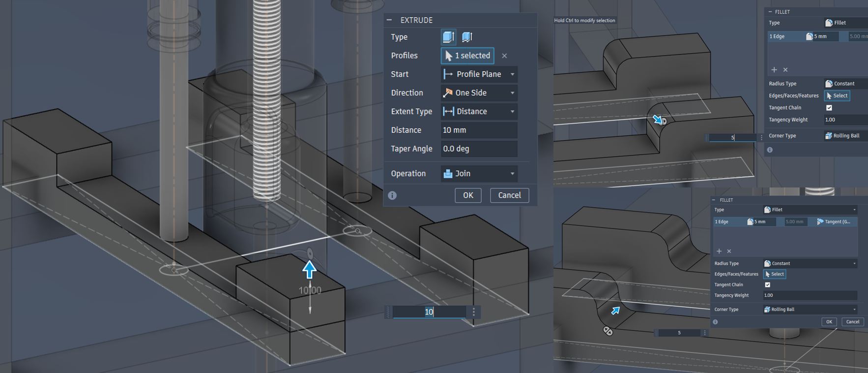Clear the Profiles selection with the X icon
868x373 pixels.
coord(504,56)
